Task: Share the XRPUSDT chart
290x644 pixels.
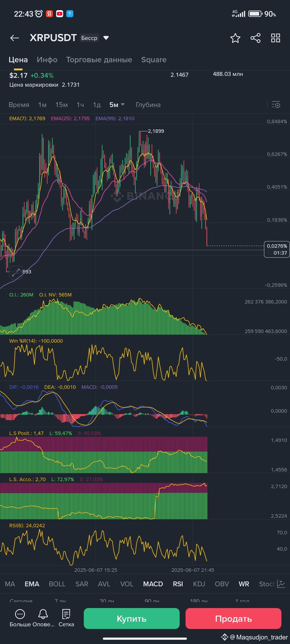Action: 255,38
